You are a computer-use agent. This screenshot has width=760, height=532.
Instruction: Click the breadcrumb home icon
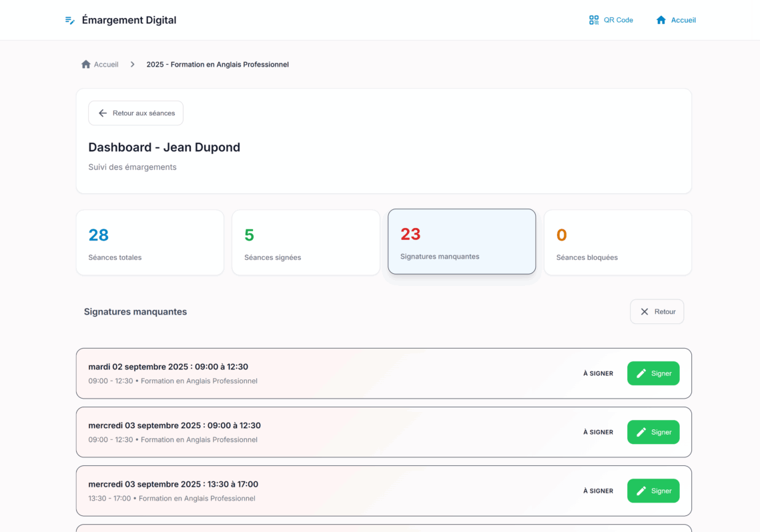click(x=85, y=65)
